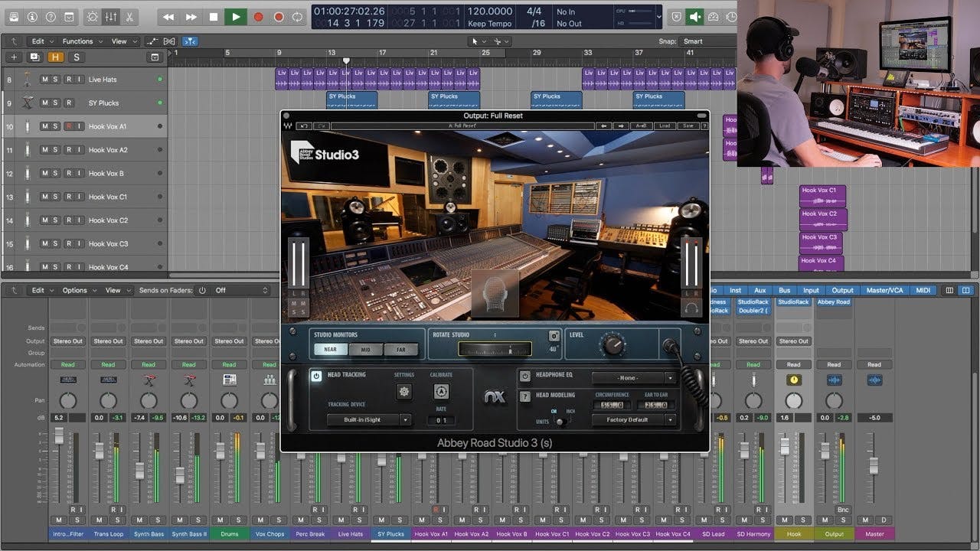Toggle the orange Hide tracks H button

coord(55,57)
